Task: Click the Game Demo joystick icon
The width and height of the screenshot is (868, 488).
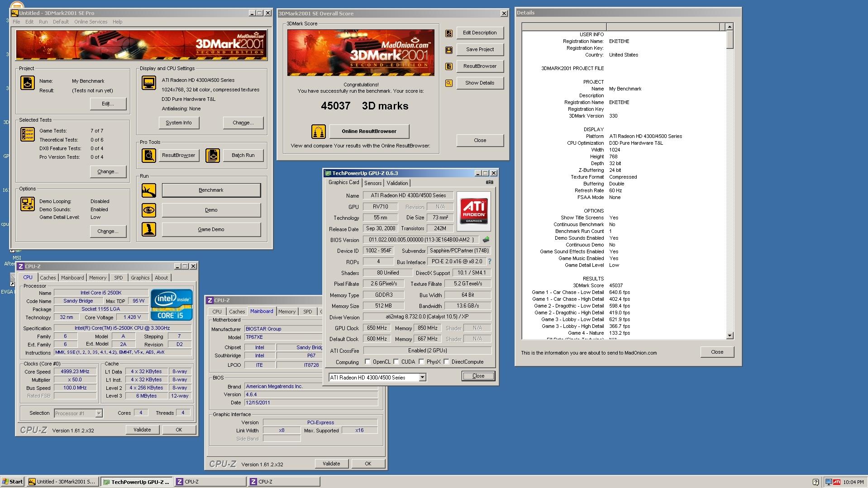Action: [149, 229]
